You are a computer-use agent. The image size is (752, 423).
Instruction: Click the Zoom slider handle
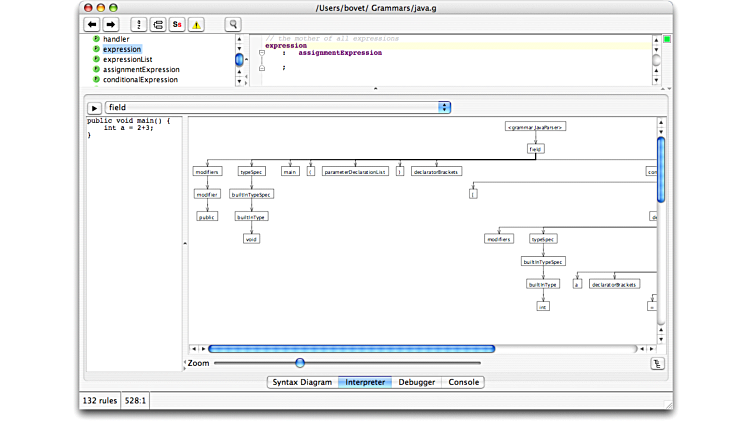[x=300, y=363]
